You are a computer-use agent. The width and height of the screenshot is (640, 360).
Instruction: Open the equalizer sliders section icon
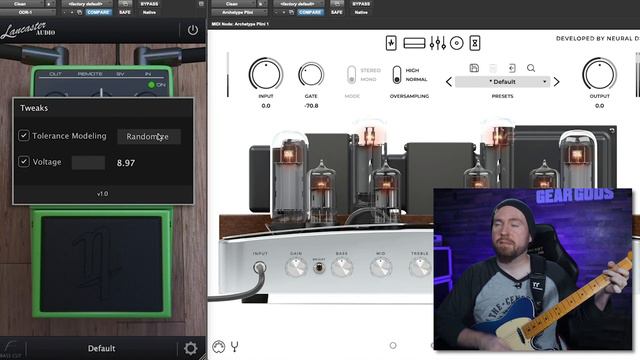click(x=438, y=43)
